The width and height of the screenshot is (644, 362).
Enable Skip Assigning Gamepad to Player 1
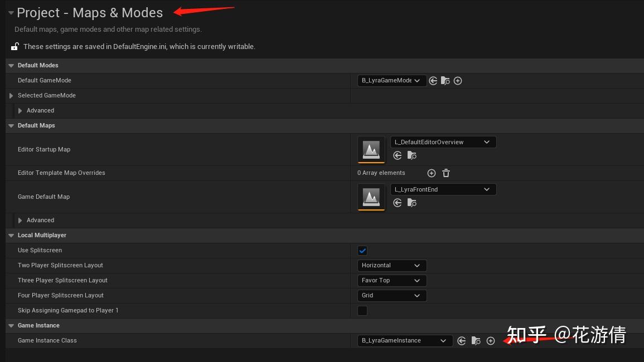[362, 311]
